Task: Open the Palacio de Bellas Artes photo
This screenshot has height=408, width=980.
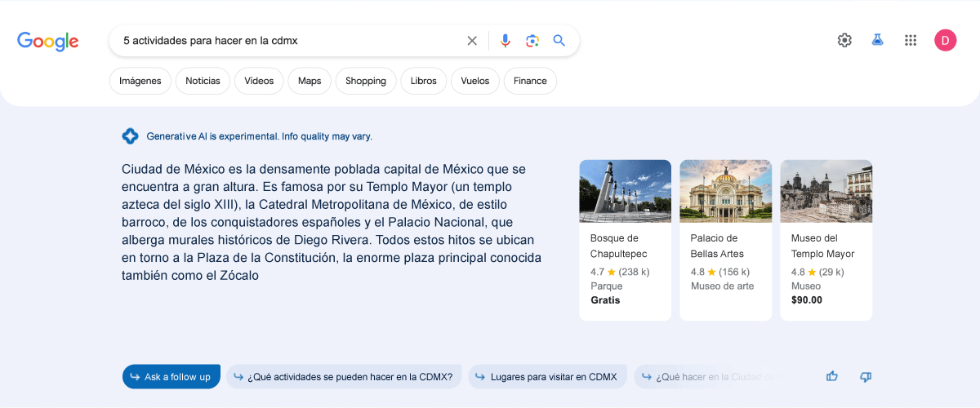Action: tap(725, 191)
